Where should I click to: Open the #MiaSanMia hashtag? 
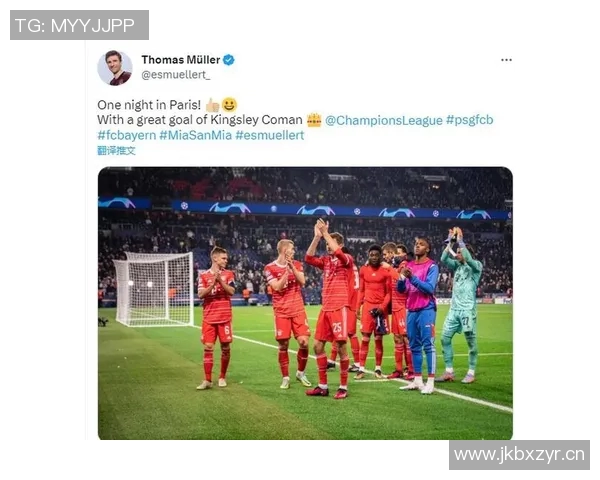coord(196,135)
